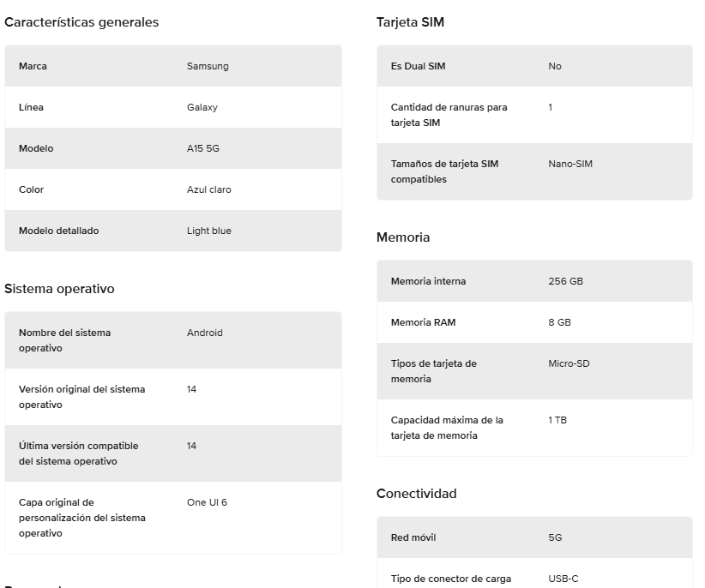Image resolution: width=705 pixels, height=588 pixels.
Task: Click the Sistema operativo section heading
Action: coord(59,289)
